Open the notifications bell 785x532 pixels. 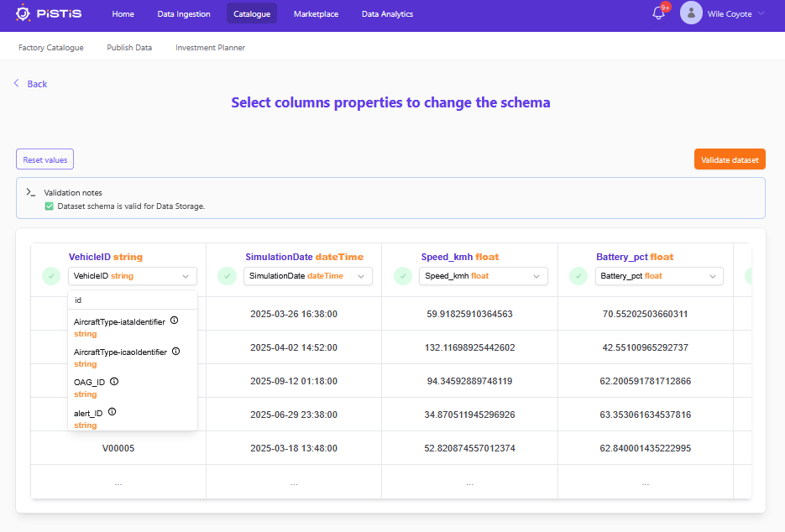point(658,13)
